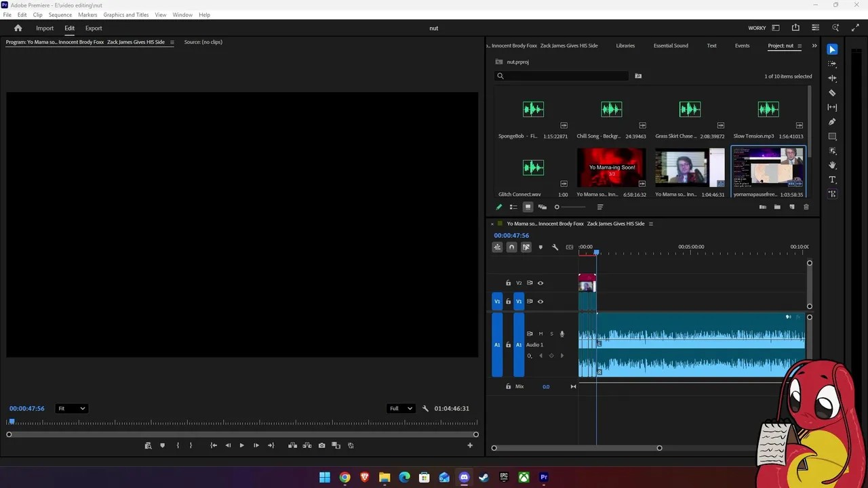This screenshot has width=868, height=488.
Task: Open the timeline sequence panel menu
Action: coord(651,224)
